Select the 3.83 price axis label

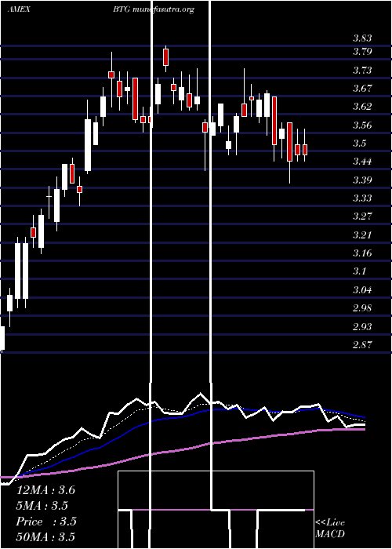[362, 38]
